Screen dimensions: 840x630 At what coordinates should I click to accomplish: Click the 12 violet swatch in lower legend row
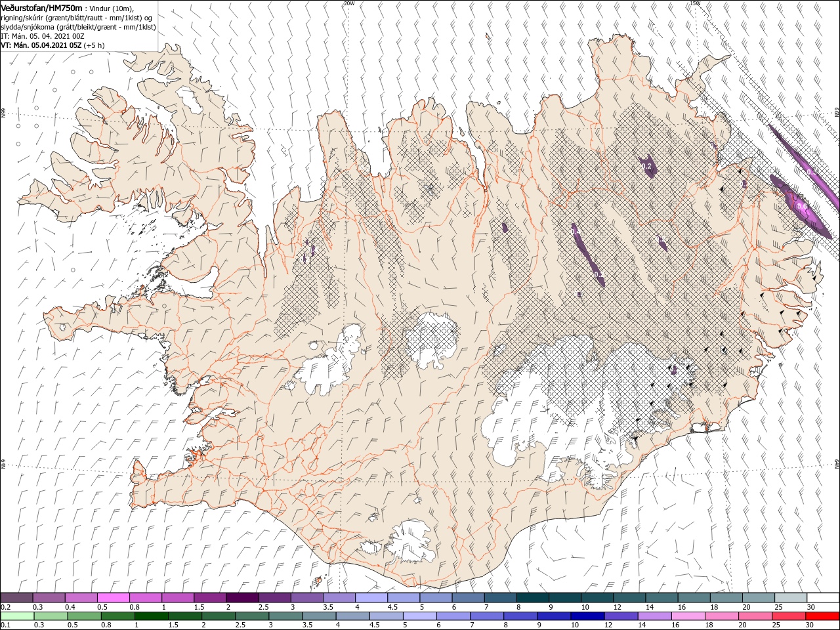(x=621, y=616)
